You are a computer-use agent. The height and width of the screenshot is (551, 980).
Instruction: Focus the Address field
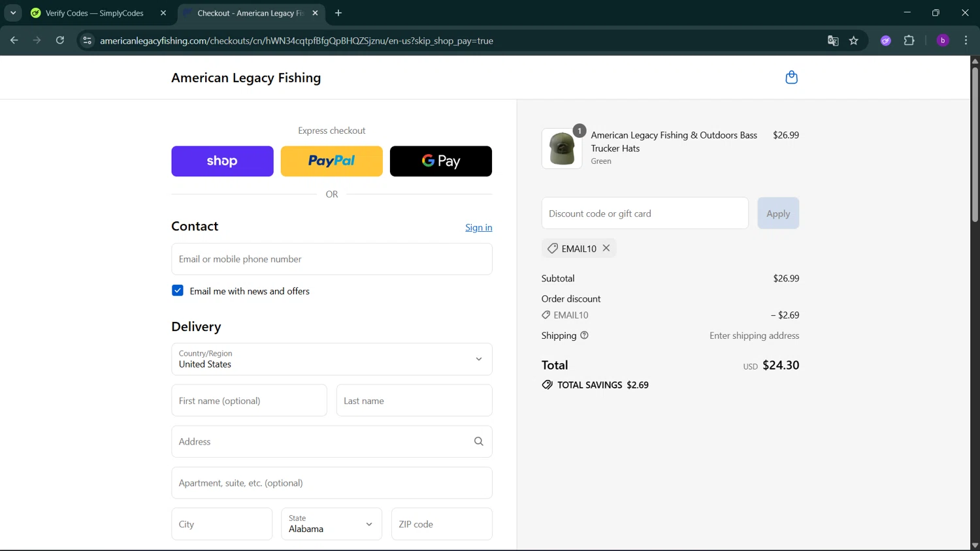pos(332,441)
